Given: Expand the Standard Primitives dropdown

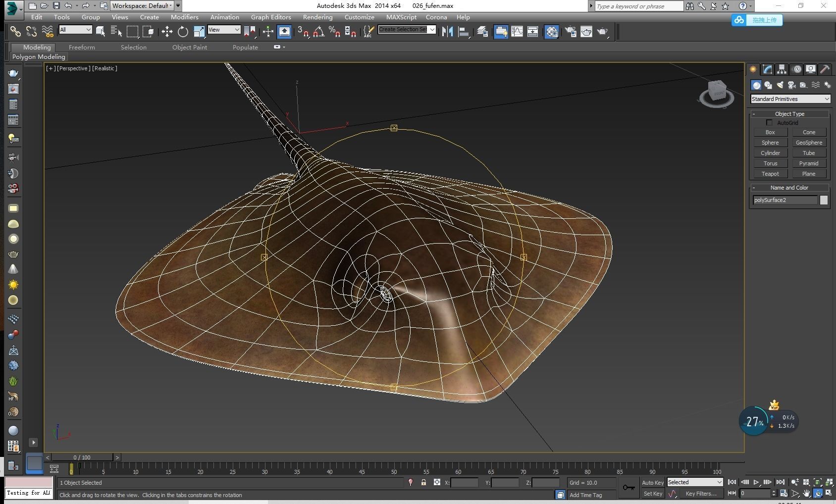Looking at the screenshot, I should coord(790,99).
